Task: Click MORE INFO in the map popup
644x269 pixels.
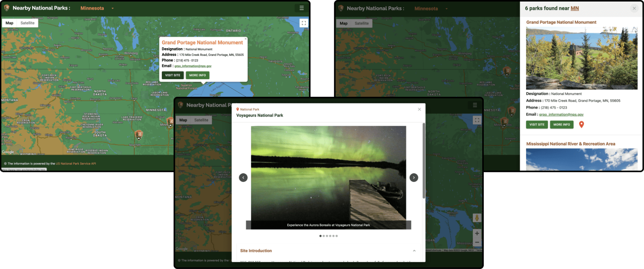Action: click(197, 75)
